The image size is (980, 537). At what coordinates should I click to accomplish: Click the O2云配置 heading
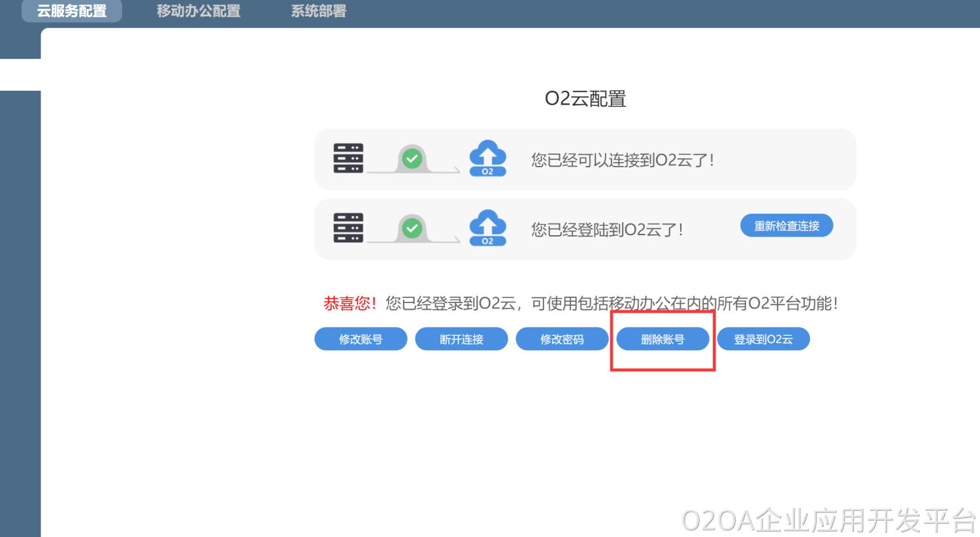pyautogui.click(x=585, y=99)
